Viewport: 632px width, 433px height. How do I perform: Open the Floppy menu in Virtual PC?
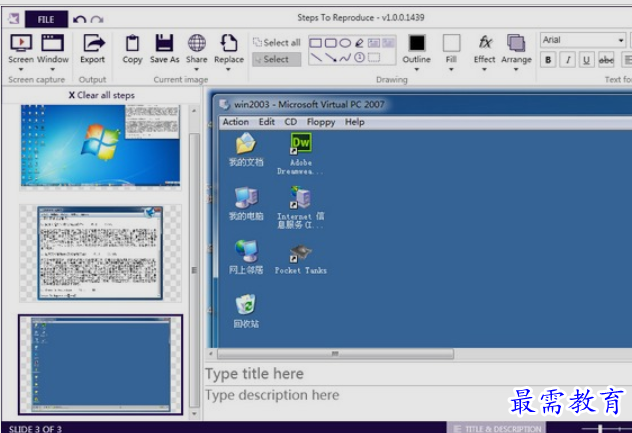[321, 122]
